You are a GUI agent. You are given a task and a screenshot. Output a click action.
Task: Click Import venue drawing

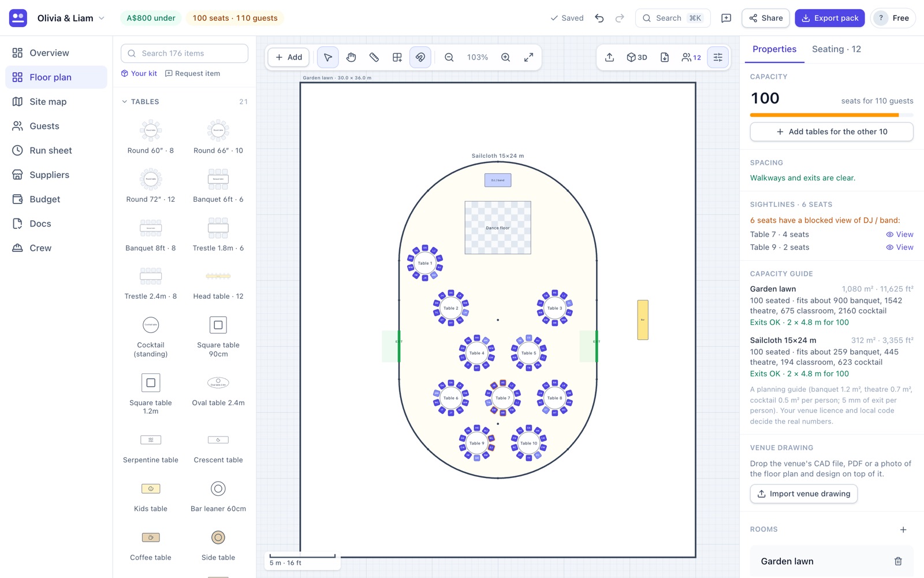[804, 494]
